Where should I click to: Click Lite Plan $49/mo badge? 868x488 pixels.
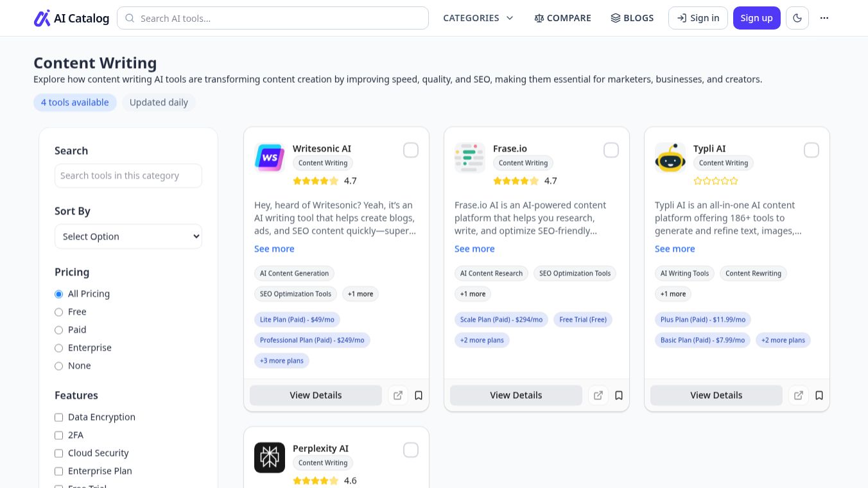pos(297,320)
